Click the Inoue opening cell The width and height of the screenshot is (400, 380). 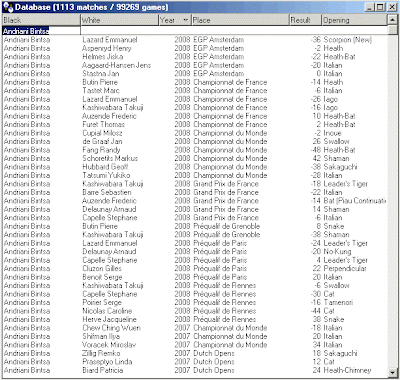point(332,133)
